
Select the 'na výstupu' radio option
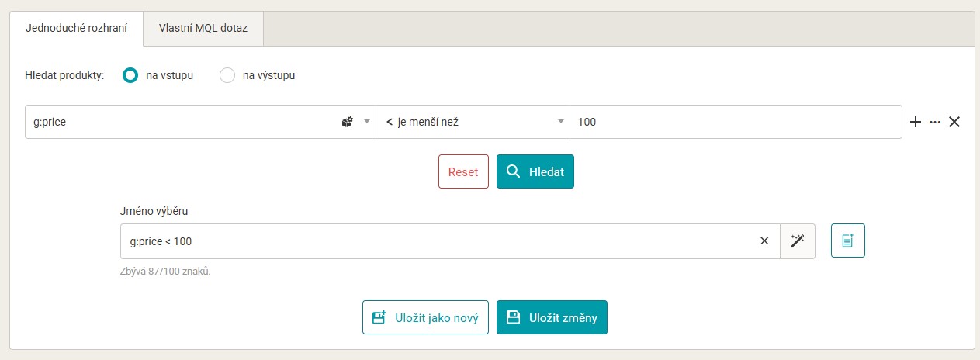click(227, 75)
